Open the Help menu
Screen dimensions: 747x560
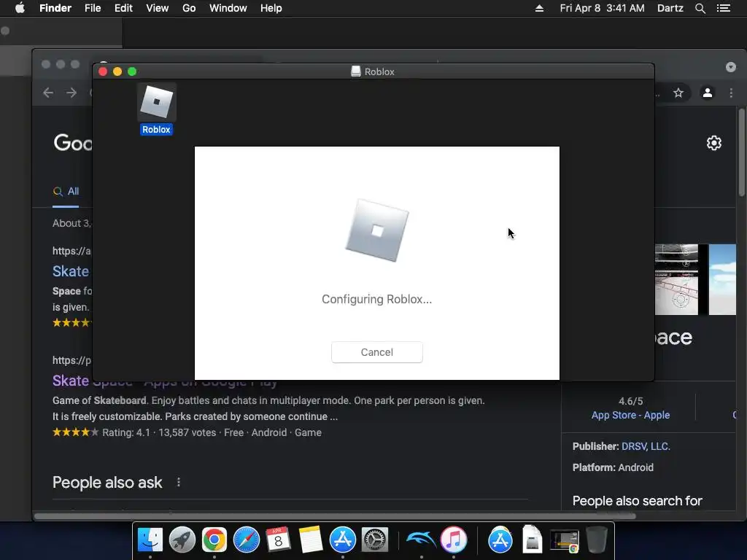[271, 8]
